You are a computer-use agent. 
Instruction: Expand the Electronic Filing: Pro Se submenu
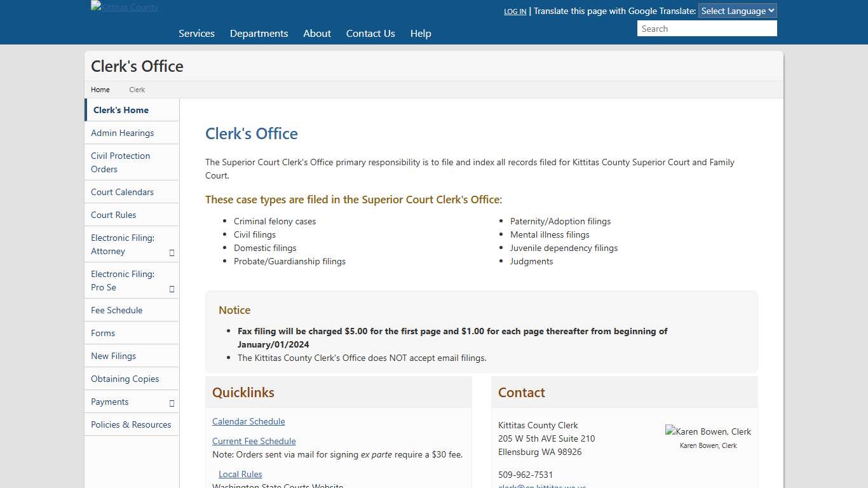(x=171, y=288)
